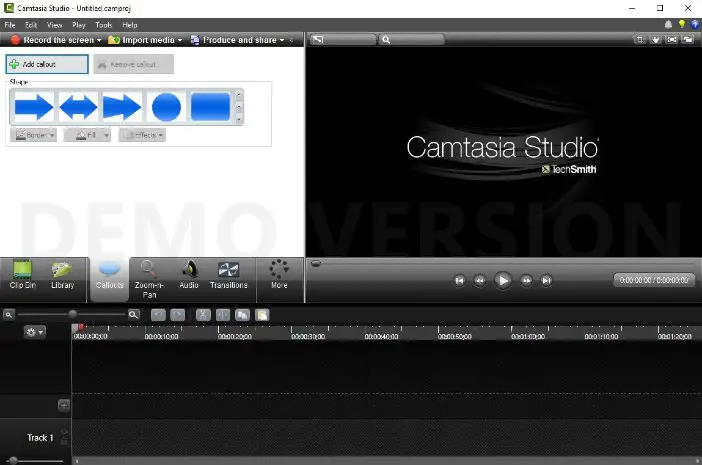Zoom out the timeline
Screen dimensions: 702x465
click(9, 315)
